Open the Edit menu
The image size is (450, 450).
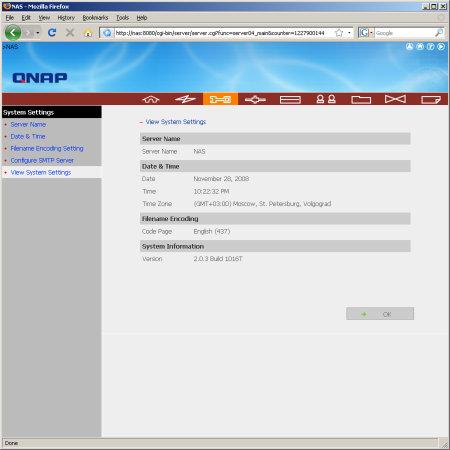point(26,18)
